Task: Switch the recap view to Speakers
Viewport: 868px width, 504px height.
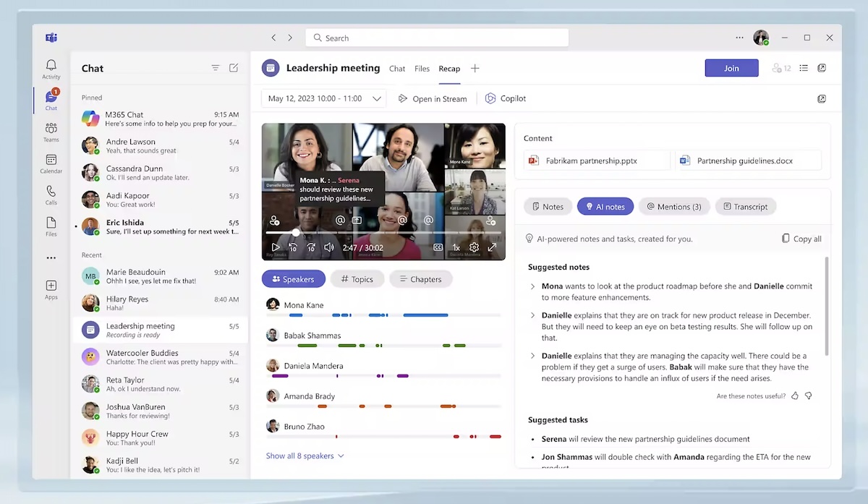Action: click(x=293, y=278)
